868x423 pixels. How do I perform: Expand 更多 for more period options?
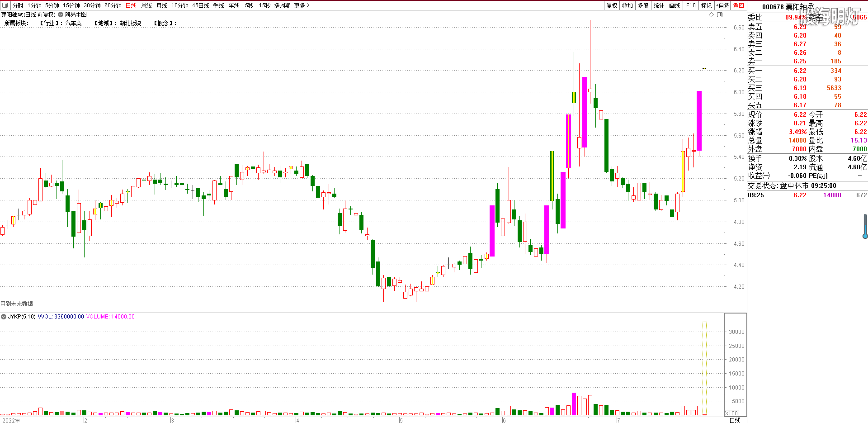pyautogui.click(x=302, y=5)
